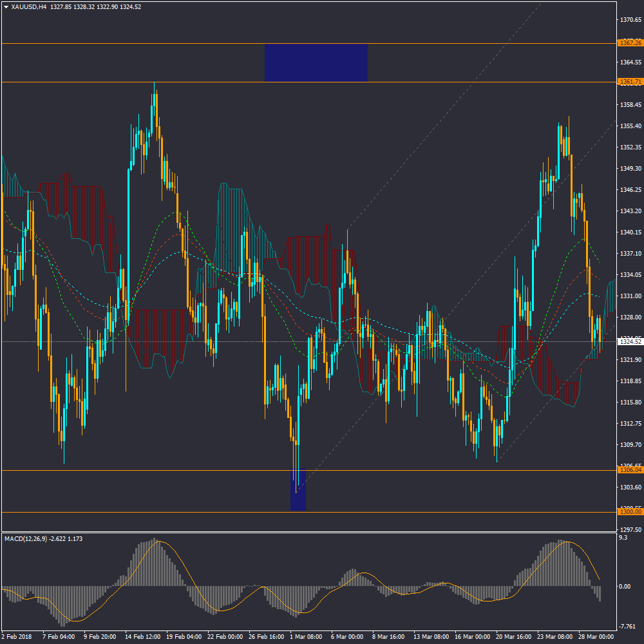Click the 1300.00 price level tag
Screen dimensions: 644x644
[629, 511]
